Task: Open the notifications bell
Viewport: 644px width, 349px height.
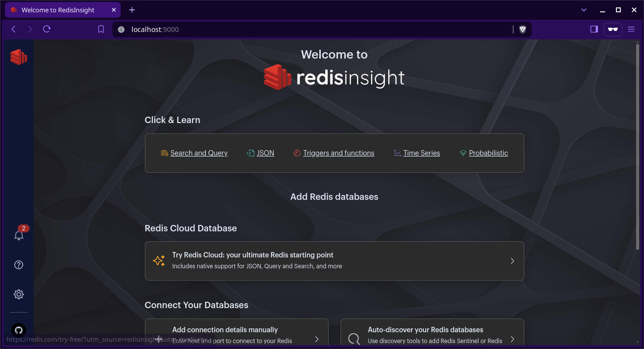Action: (x=19, y=235)
